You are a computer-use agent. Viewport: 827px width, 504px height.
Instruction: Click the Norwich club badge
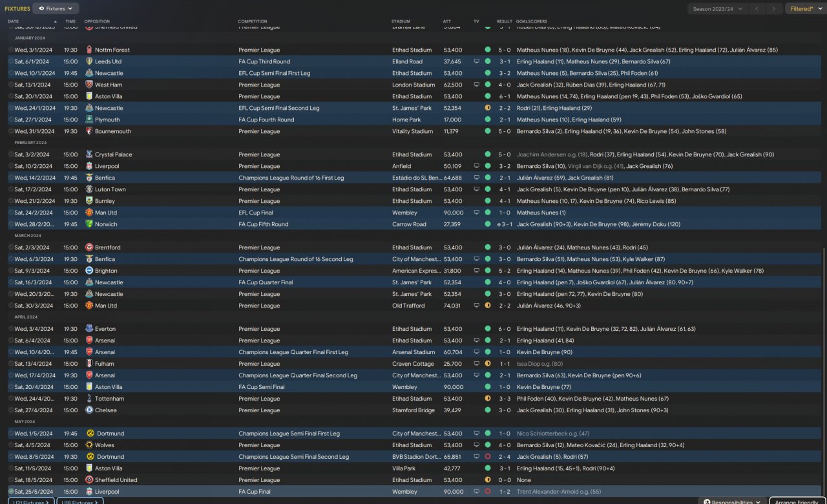pos(89,224)
